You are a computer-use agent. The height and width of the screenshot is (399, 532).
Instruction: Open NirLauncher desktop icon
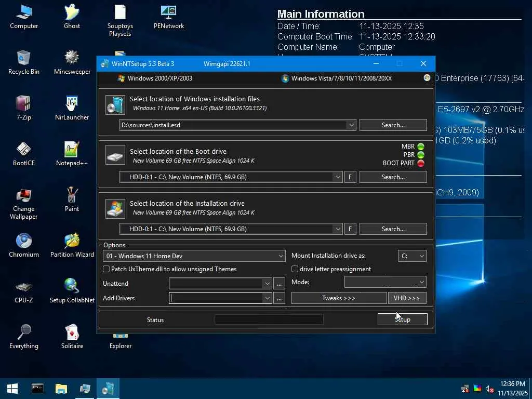coord(72,109)
